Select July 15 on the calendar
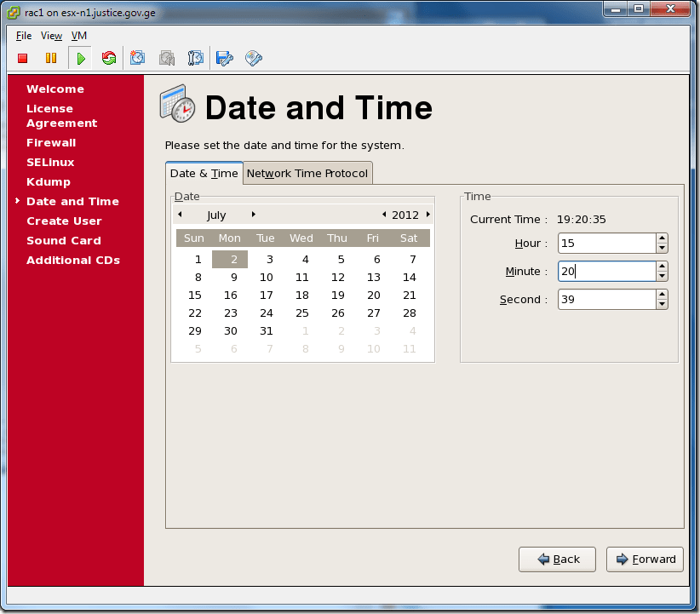The height and width of the screenshot is (614, 700). [194, 295]
